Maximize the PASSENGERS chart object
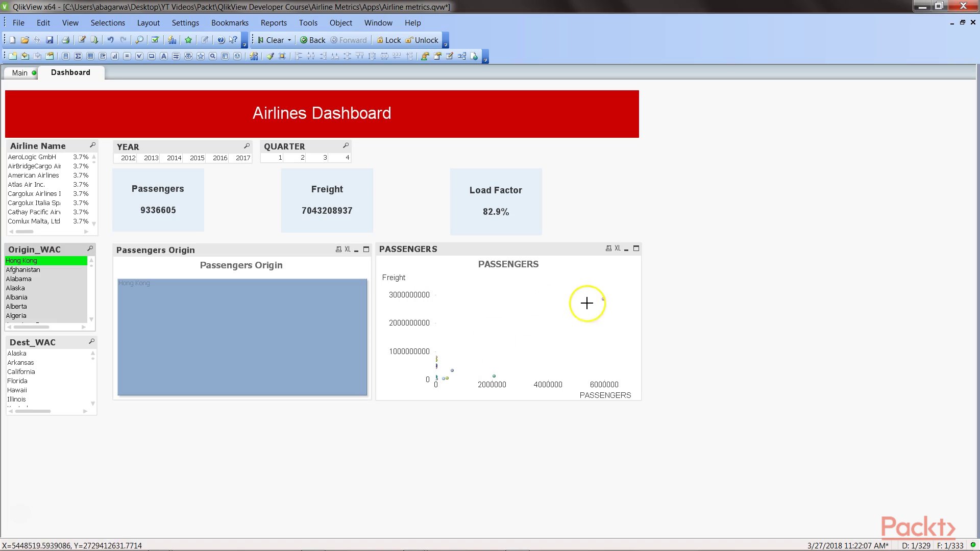Screen dimensions: 980x551 click(x=636, y=248)
